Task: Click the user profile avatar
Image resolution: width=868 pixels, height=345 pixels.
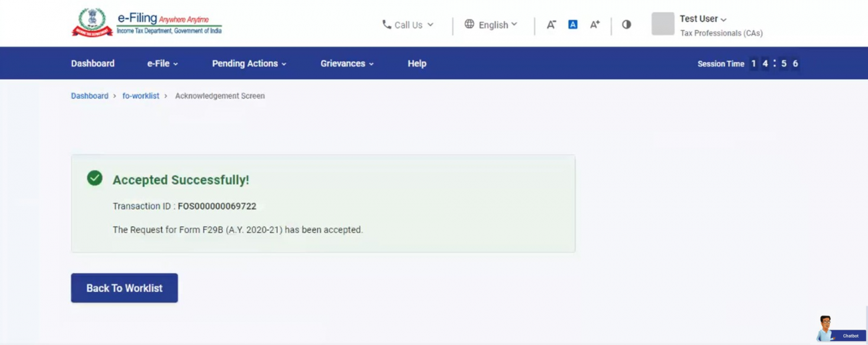Action: point(662,24)
